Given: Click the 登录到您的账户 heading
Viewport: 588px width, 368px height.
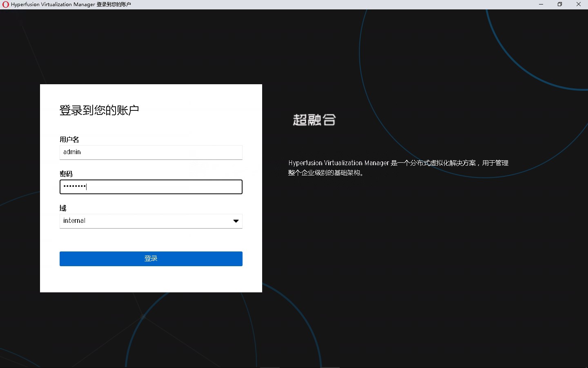Looking at the screenshot, I should (99, 110).
